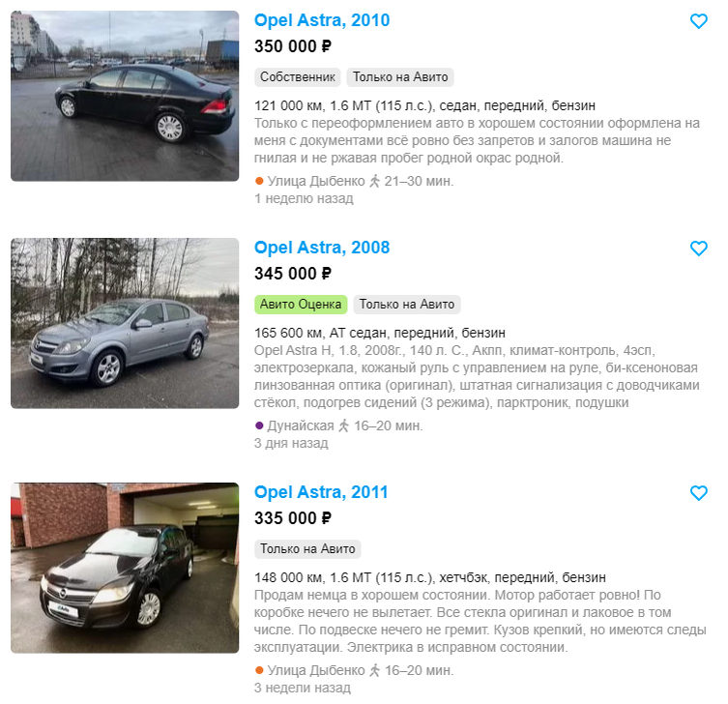Click Только на Авито badge on 2008 listing

pyautogui.click(x=407, y=305)
